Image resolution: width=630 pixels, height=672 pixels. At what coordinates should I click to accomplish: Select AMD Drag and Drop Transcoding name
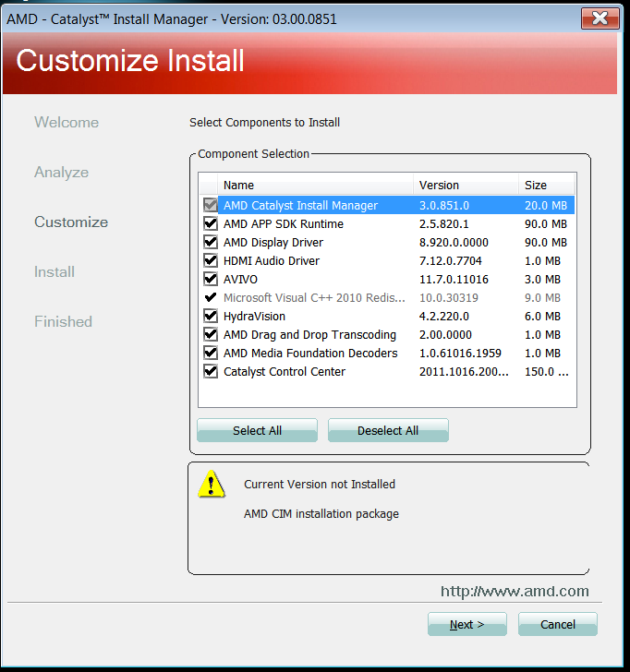[x=309, y=335]
